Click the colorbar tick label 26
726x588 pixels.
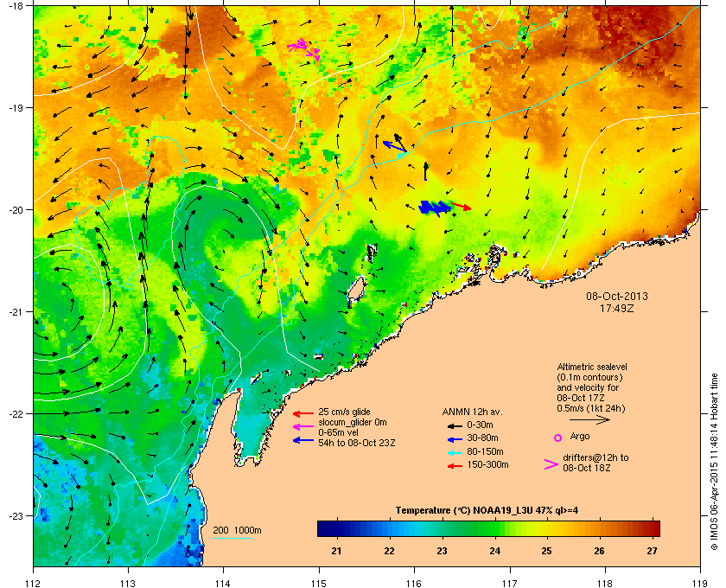(600, 551)
